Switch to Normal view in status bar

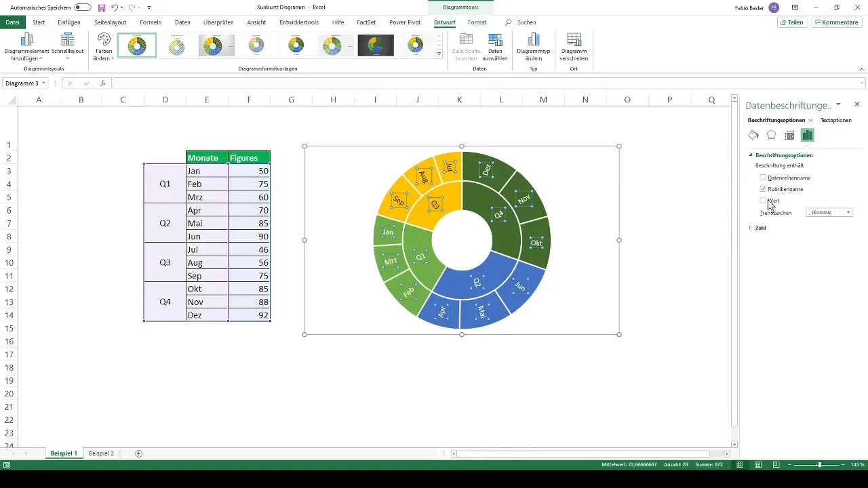point(740,464)
